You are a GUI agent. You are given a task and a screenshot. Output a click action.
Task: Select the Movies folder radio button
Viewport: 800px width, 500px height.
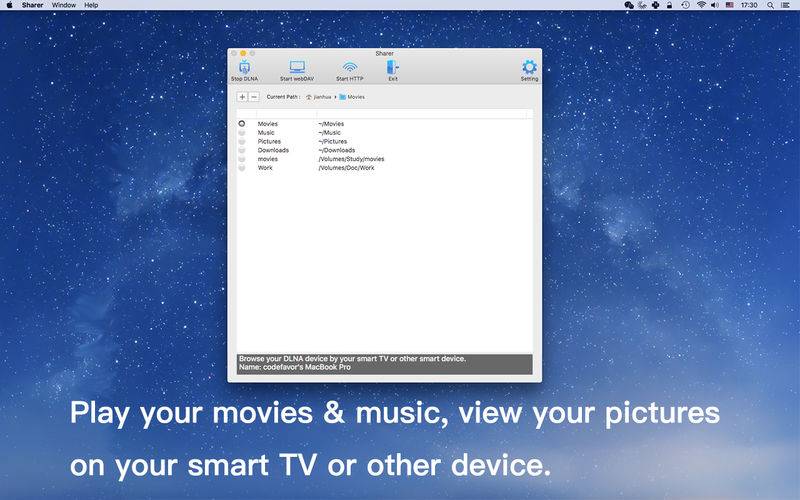(242, 124)
